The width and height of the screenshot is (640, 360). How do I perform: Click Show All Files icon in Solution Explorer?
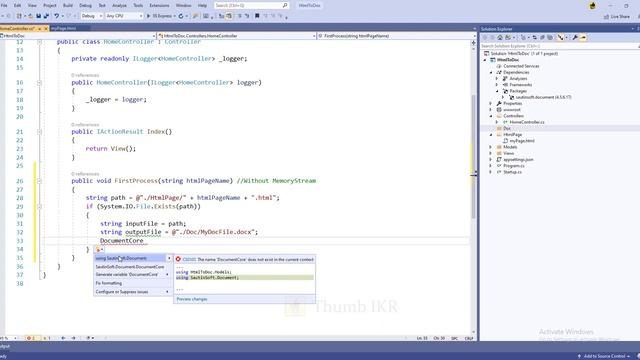pos(550,38)
